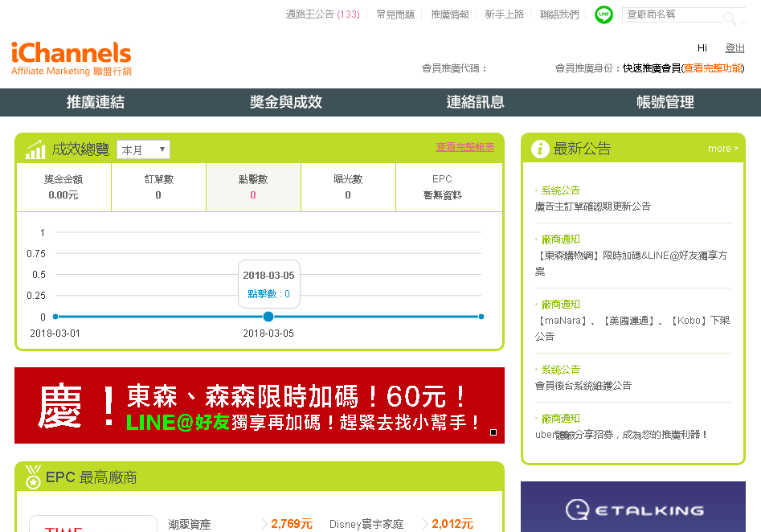Open 會員後台系統維護公告 announcement

point(583,386)
